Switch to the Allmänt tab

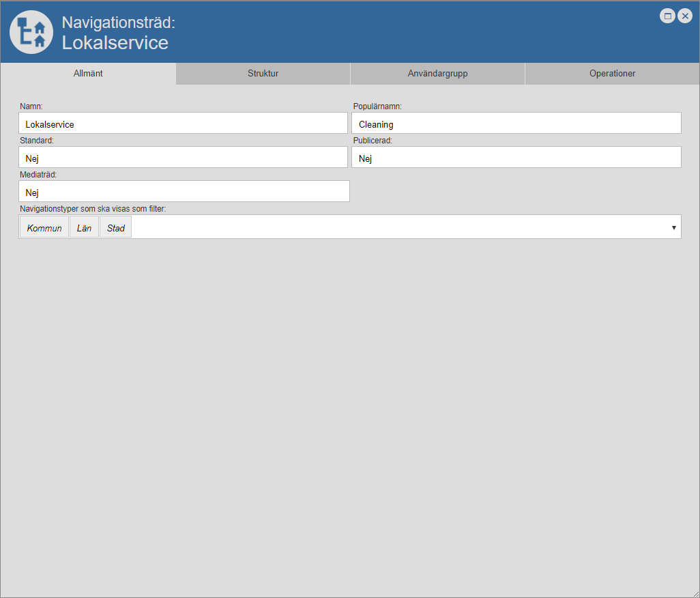pyautogui.click(x=88, y=74)
